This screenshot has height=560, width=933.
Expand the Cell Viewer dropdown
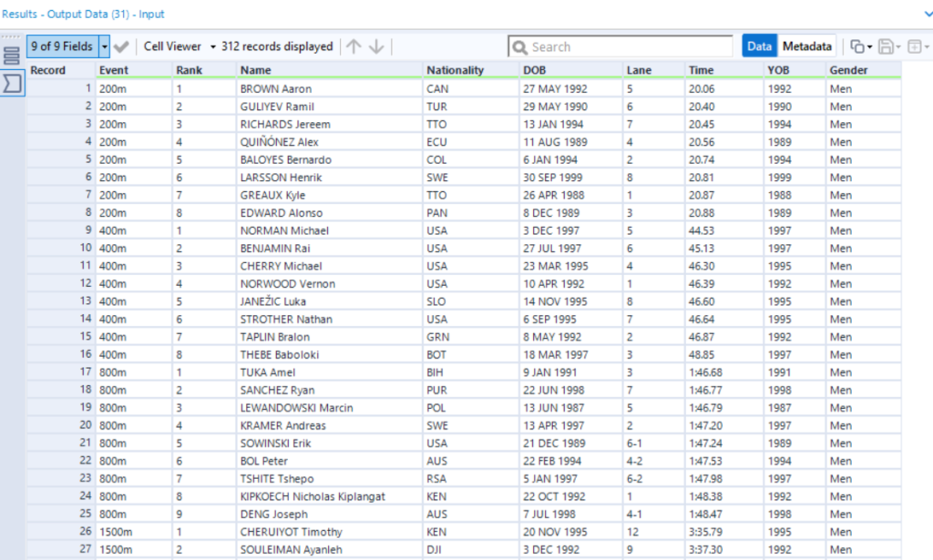(x=212, y=47)
